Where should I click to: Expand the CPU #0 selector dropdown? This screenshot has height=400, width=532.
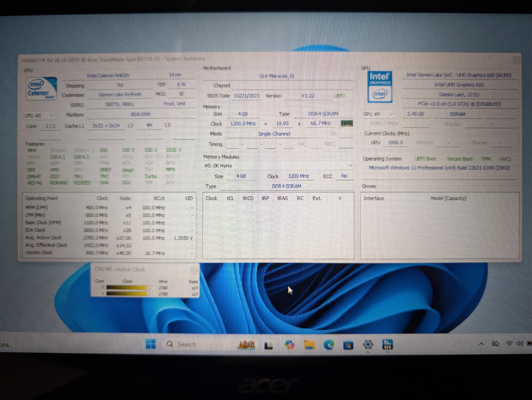click(52, 115)
